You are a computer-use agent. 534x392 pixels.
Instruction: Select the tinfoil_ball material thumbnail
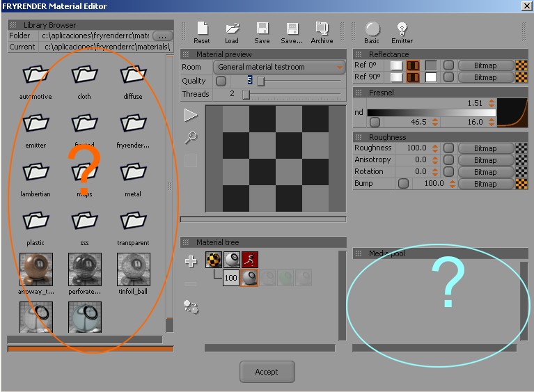(x=134, y=269)
